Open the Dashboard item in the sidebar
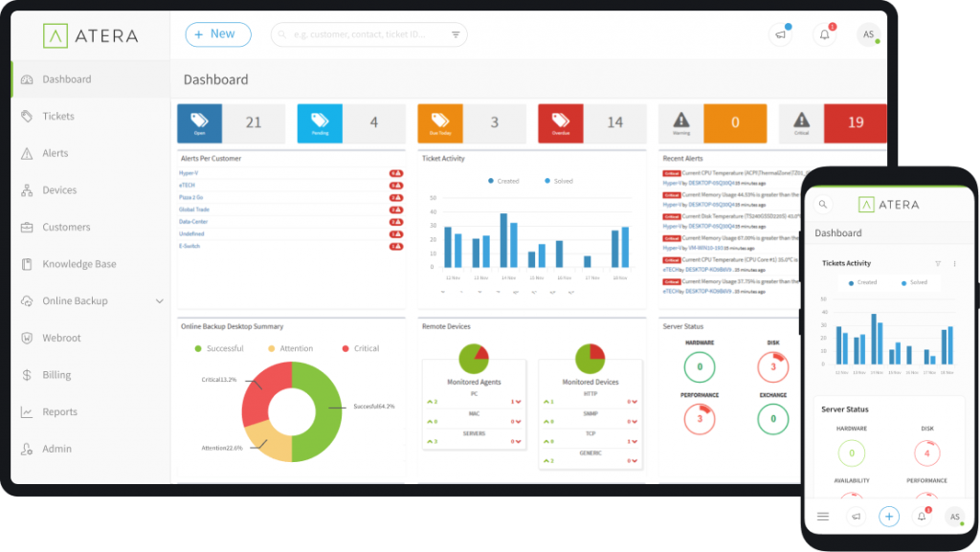Viewport: 980px width, 552px height. [91, 79]
